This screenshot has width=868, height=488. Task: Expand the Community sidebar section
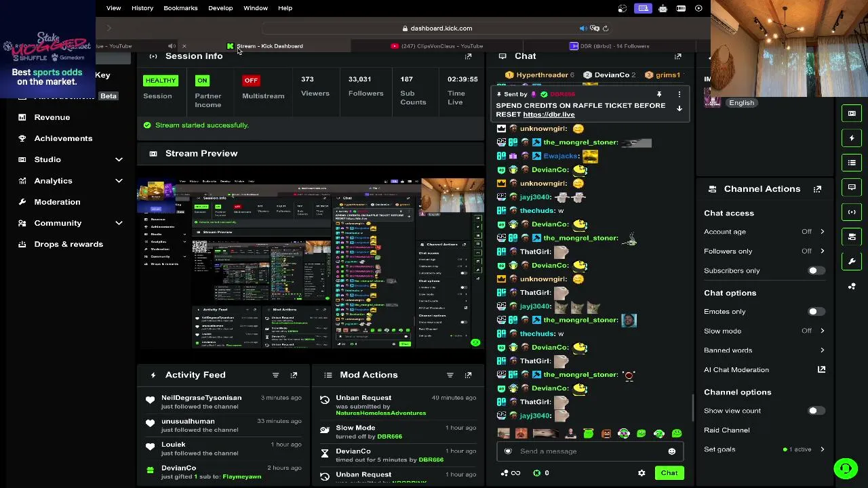119,223
